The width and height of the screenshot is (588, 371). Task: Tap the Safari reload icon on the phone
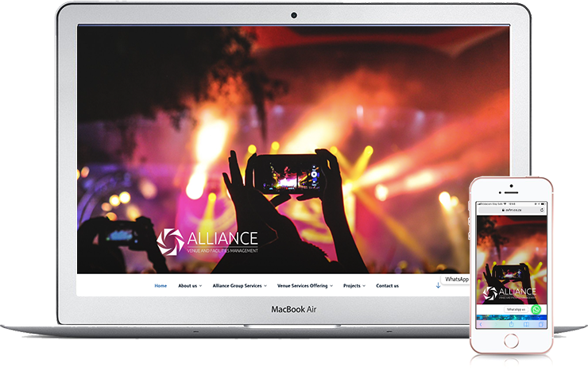[542, 211]
